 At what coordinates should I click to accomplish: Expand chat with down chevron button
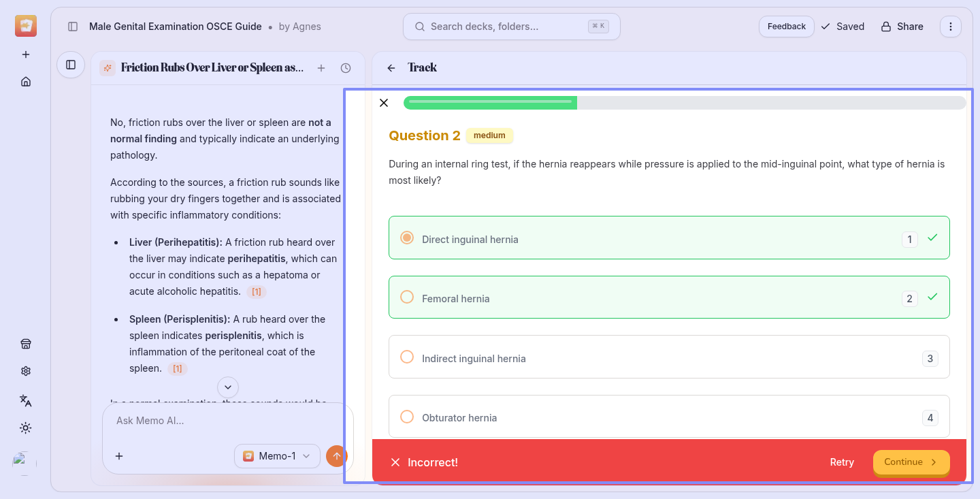pyautogui.click(x=228, y=387)
